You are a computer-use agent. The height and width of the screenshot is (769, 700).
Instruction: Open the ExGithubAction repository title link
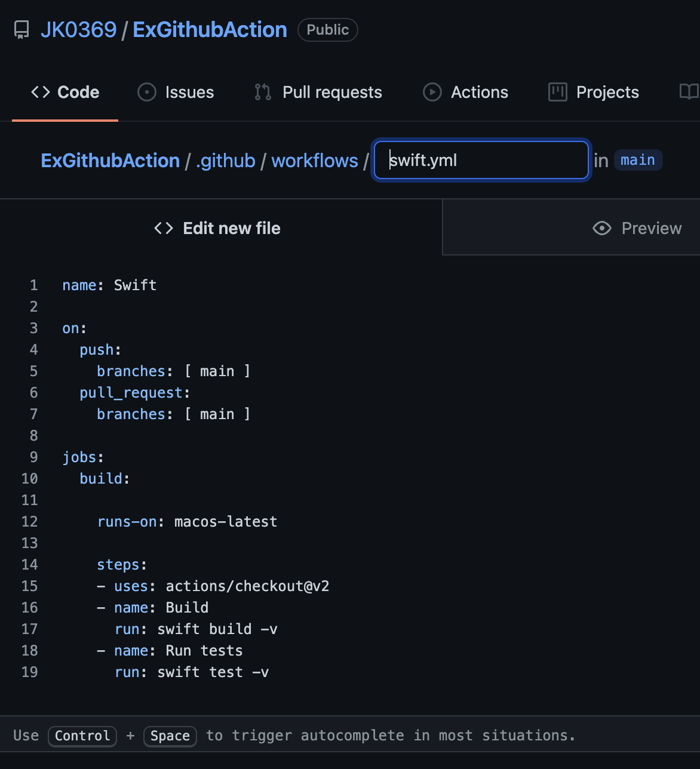[x=210, y=30]
